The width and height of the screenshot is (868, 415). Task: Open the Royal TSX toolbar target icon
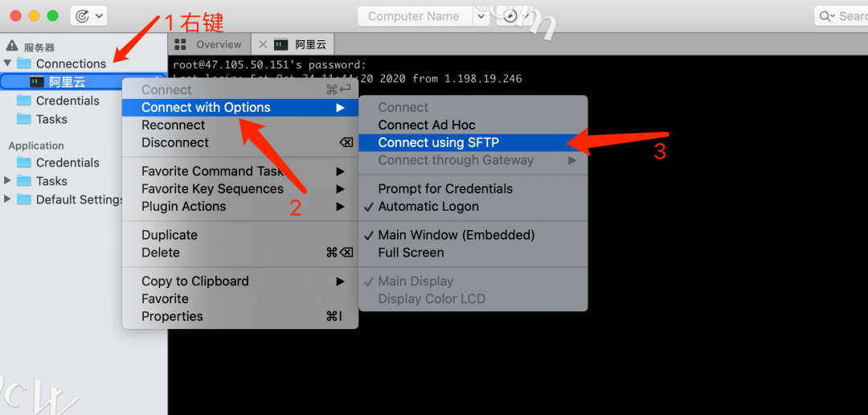[82, 15]
